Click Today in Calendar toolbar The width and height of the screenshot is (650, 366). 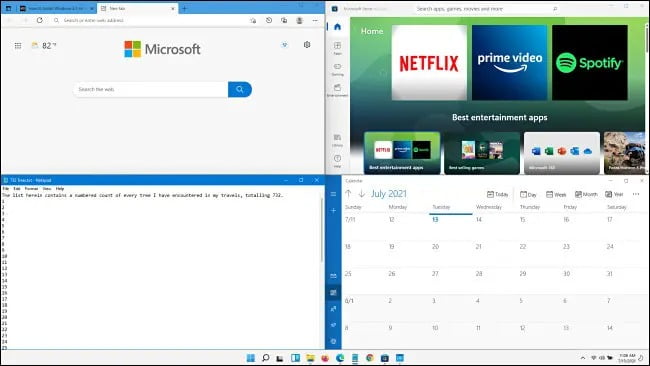coord(497,194)
